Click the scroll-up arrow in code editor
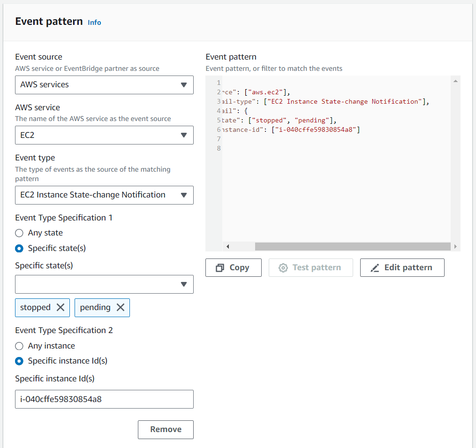 tap(455, 81)
